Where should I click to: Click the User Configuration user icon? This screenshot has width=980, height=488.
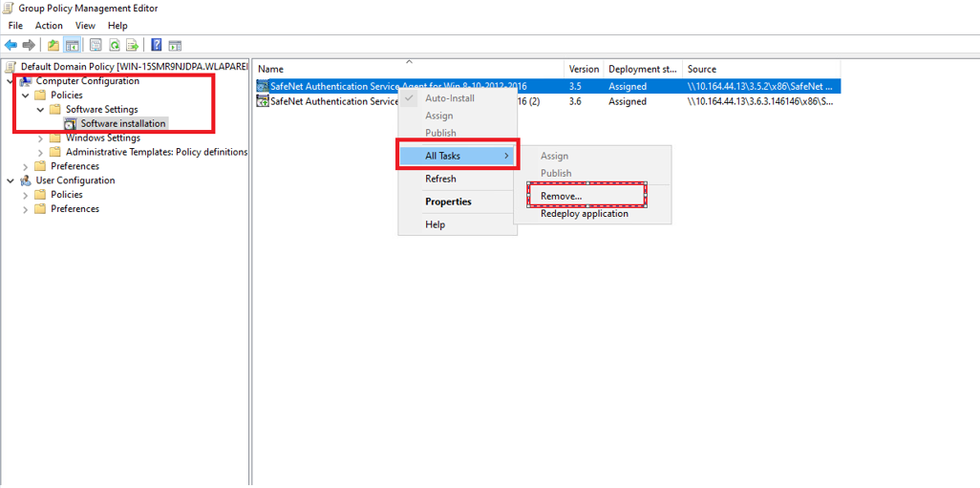tap(26, 180)
